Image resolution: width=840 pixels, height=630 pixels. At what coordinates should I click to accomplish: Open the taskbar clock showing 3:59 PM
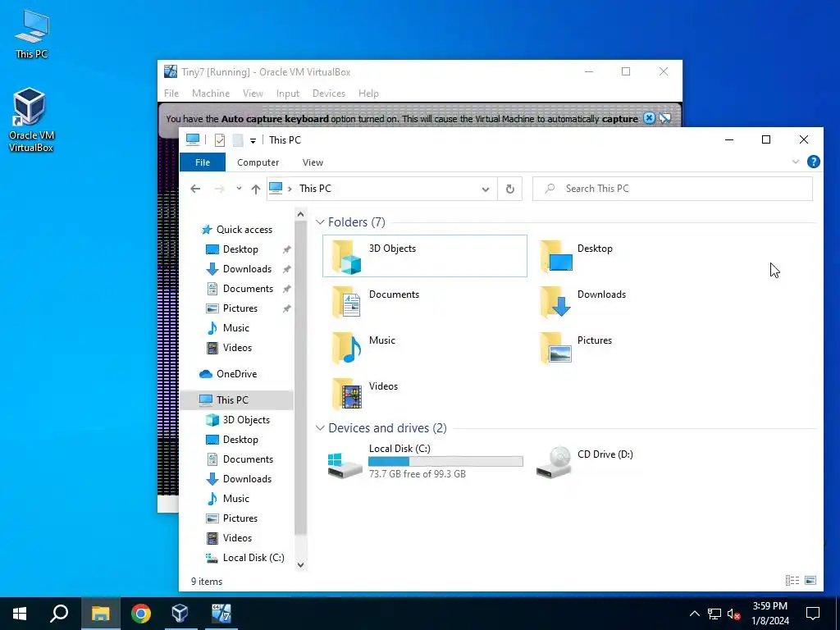[770, 614]
